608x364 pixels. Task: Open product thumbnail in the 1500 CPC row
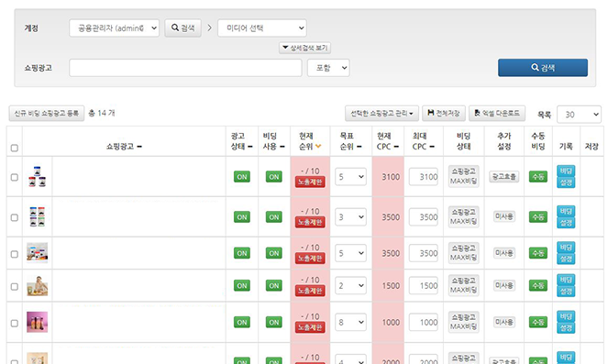(38, 286)
